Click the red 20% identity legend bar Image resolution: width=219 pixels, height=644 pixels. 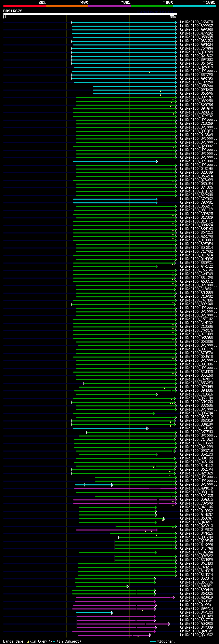point(25,6)
